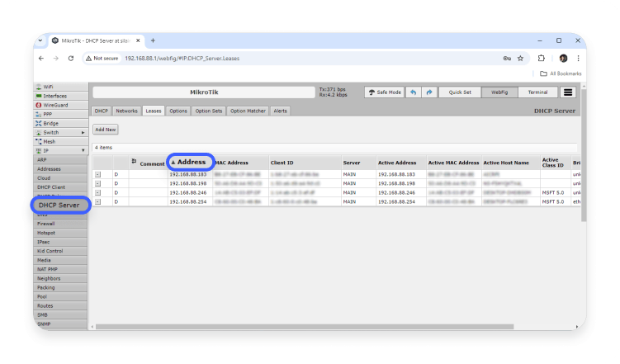Open DHCP Server submenu item
This screenshot has width=620, height=364.
pos(60,206)
